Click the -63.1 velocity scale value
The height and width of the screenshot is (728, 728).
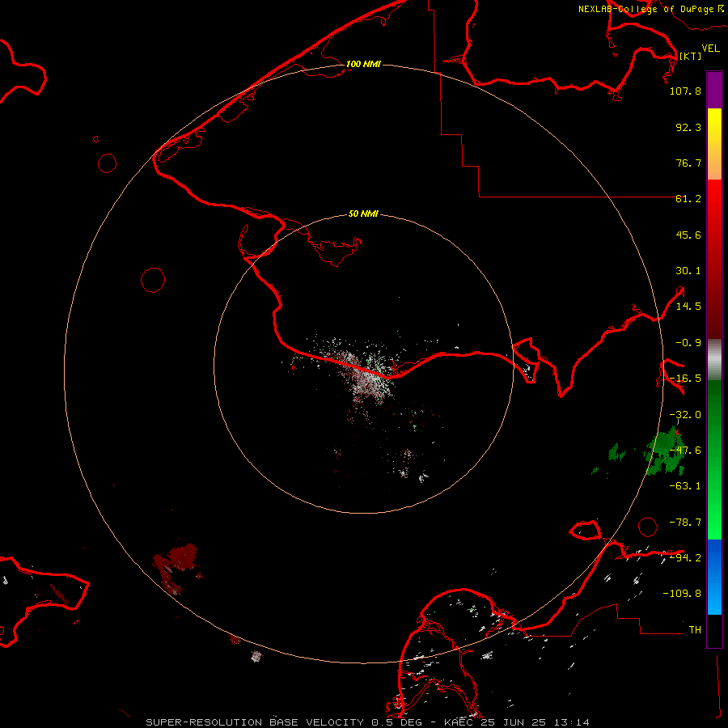(685, 486)
